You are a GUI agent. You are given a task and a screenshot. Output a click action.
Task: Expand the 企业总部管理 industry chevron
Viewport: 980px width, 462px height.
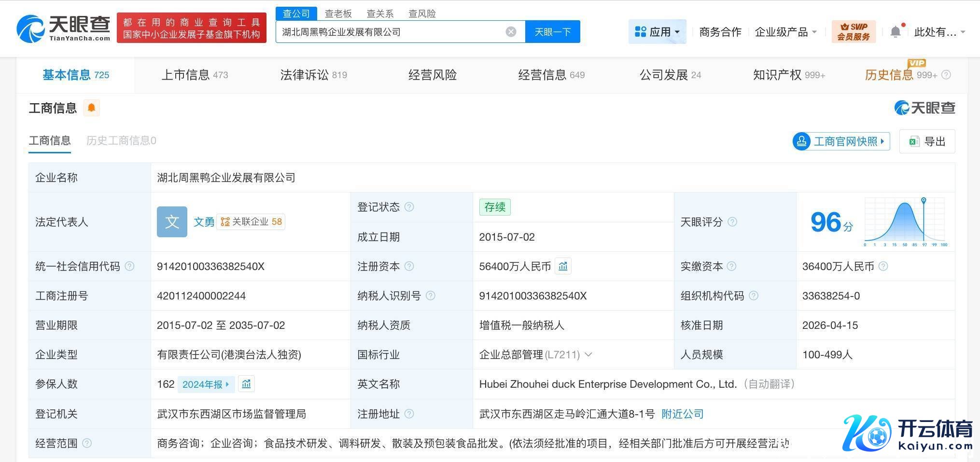click(588, 354)
